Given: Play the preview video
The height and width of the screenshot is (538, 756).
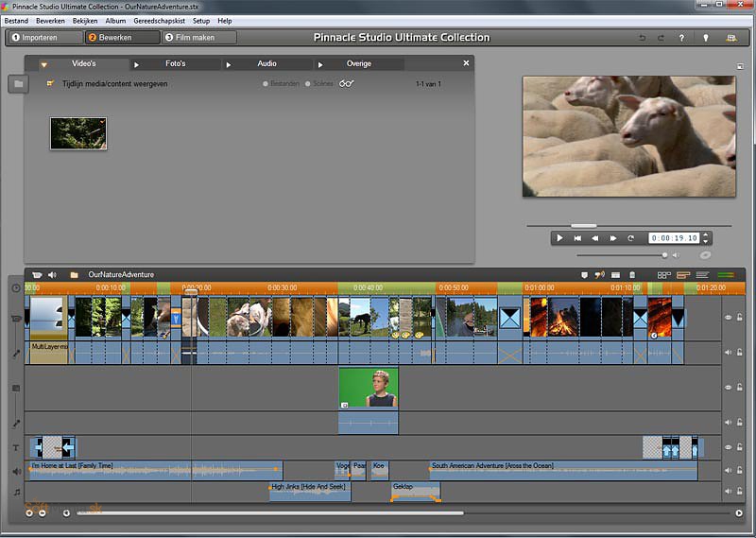Looking at the screenshot, I should (x=559, y=238).
